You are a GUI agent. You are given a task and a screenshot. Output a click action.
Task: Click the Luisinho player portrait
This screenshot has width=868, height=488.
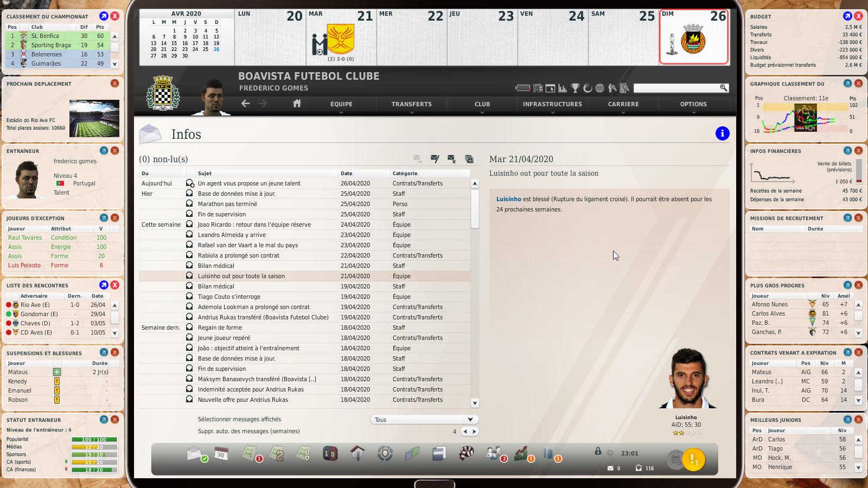[x=686, y=379]
